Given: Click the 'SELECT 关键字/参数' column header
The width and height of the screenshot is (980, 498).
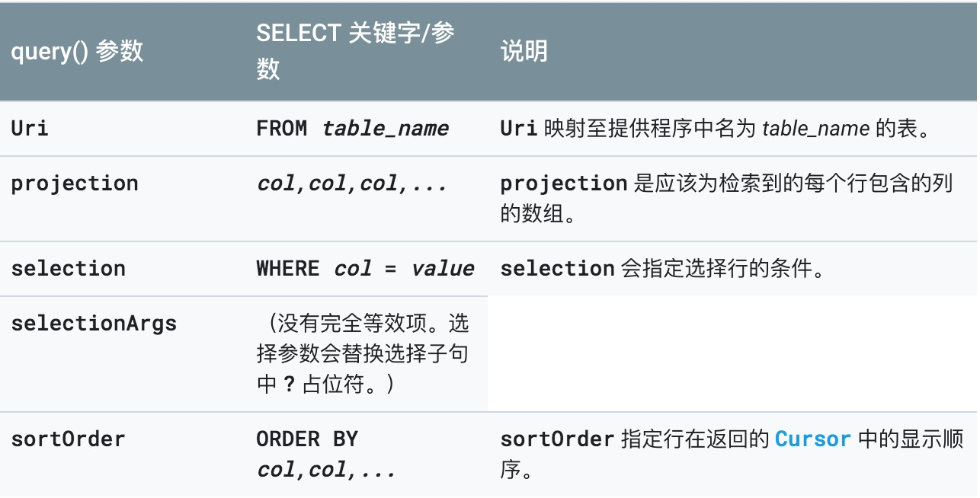Looking at the screenshot, I should [x=355, y=52].
